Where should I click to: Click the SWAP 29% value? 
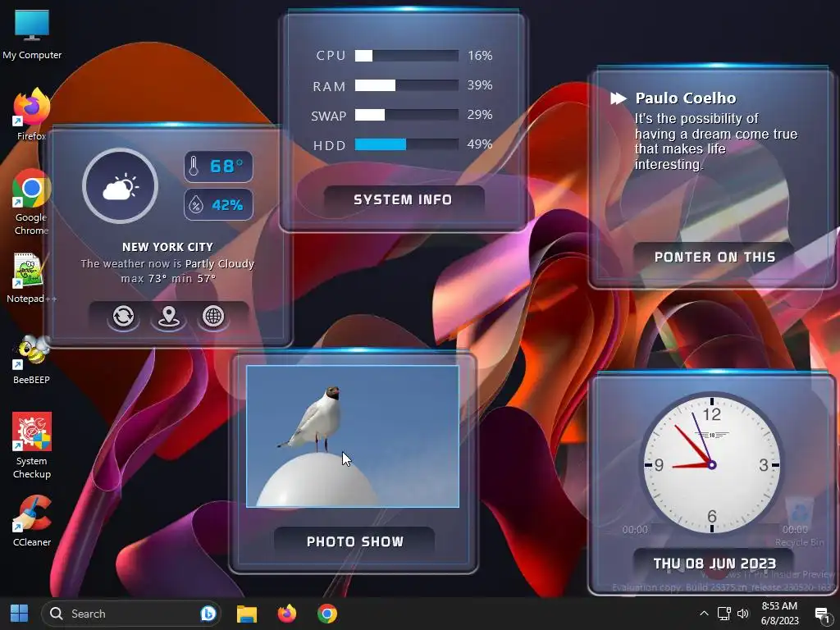tap(480, 115)
